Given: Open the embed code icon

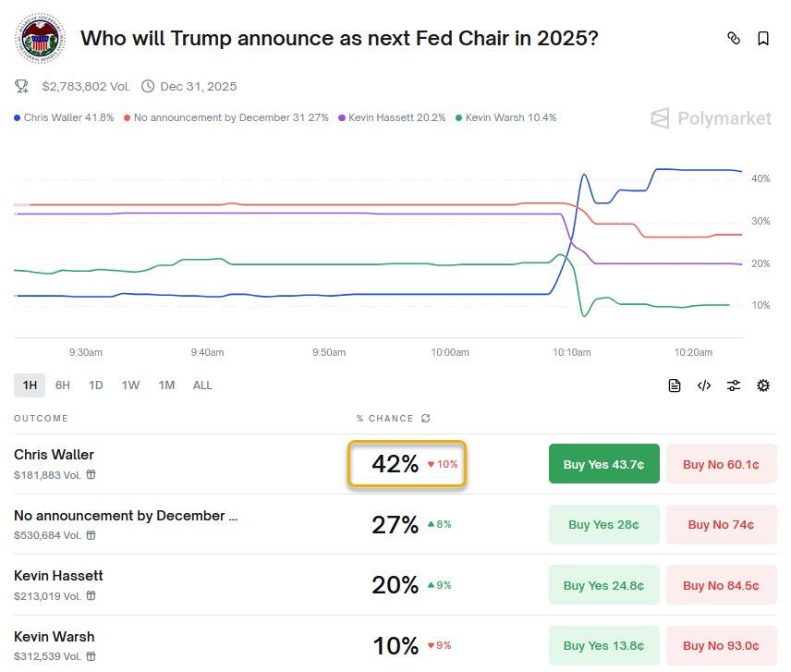Looking at the screenshot, I should pos(704,385).
